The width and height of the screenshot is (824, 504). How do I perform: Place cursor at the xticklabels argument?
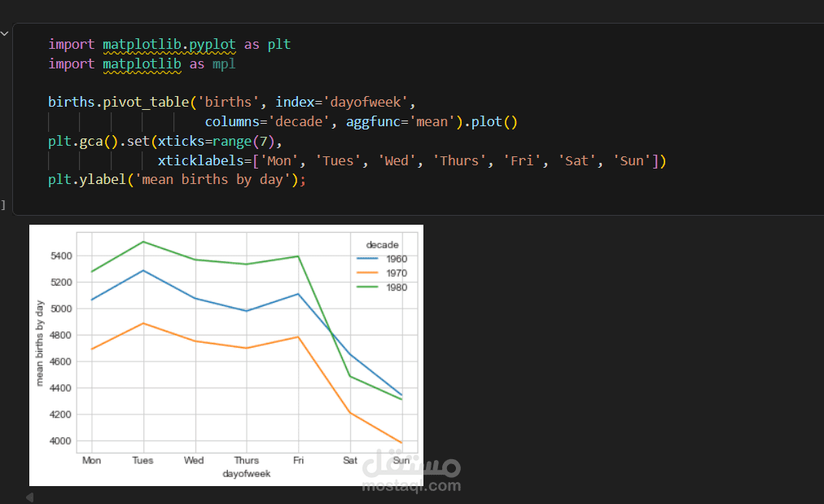point(201,161)
